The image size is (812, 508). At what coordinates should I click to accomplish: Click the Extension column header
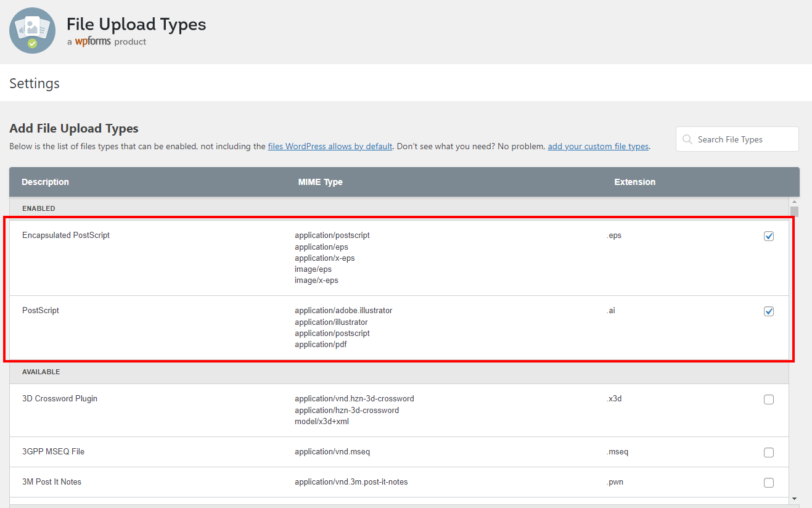click(635, 182)
